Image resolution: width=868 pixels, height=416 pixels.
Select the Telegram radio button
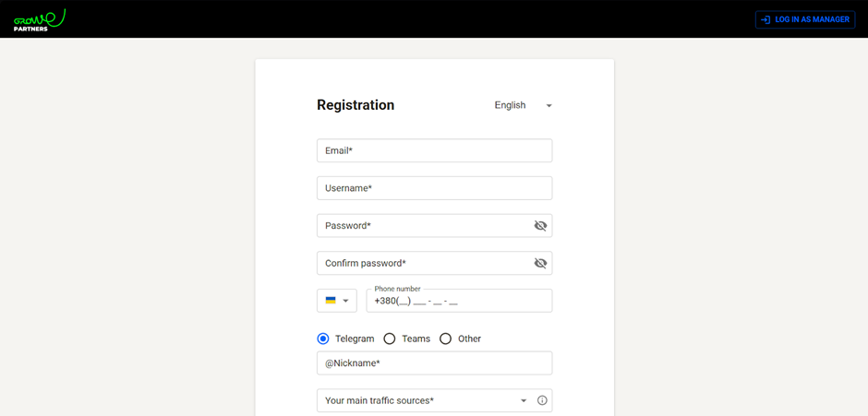coord(323,339)
